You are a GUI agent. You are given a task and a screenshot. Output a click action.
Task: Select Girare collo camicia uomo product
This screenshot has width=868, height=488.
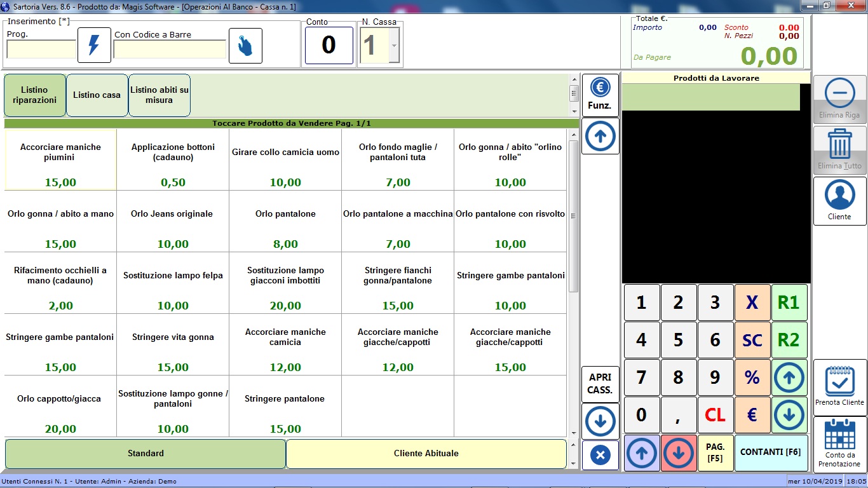[285, 160]
